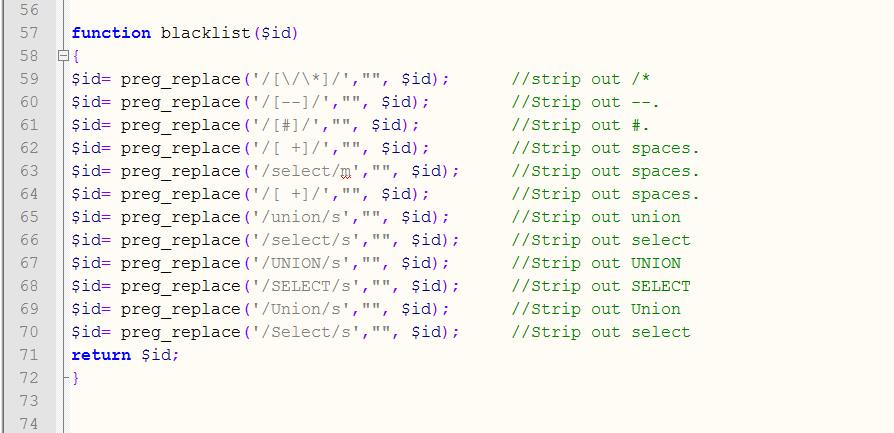Place cursor on the function keyword
The height and width of the screenshot is (433, 894).
point(111,33)
